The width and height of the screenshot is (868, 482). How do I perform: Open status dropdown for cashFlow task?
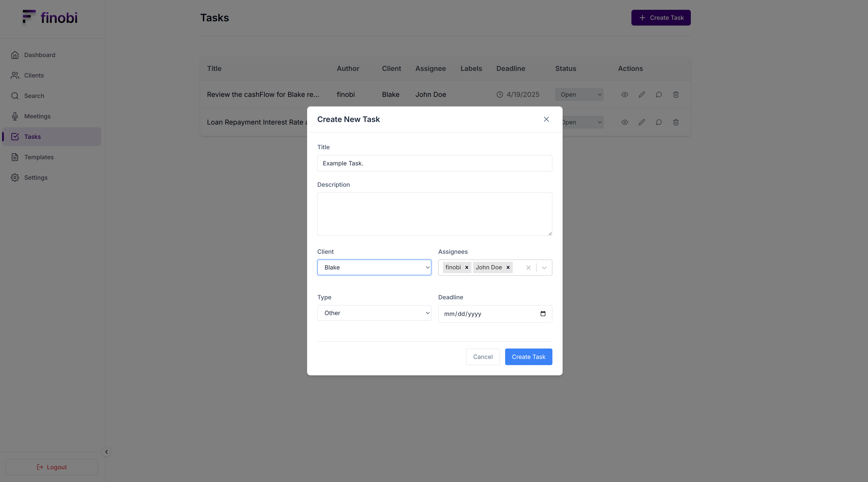tap(579, 95)
